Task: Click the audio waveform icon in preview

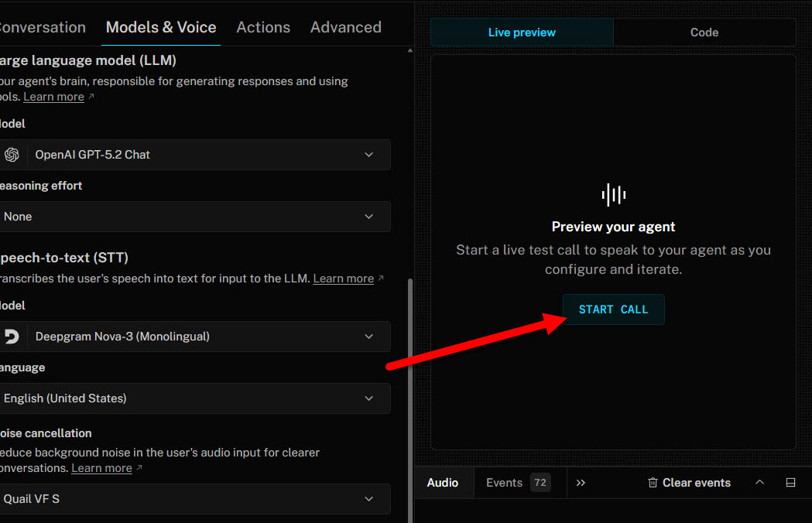Action: point(613,195)
